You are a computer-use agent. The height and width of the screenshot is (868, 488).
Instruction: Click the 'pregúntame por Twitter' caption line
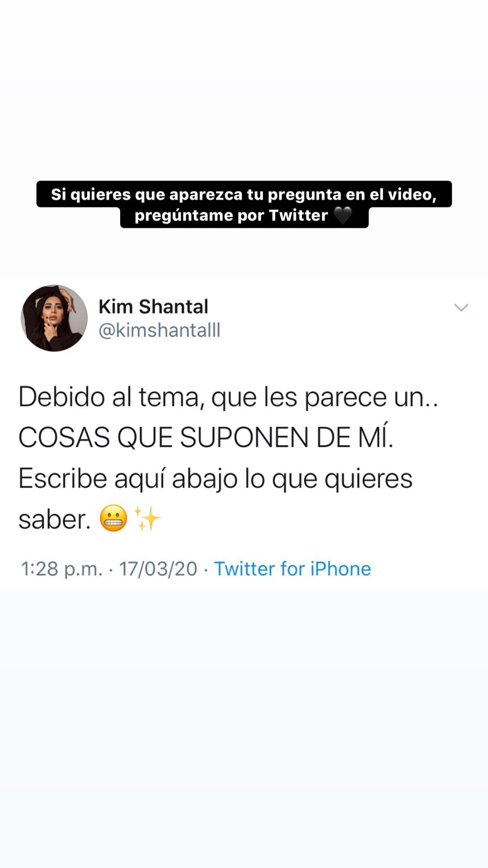coord(244,216)
